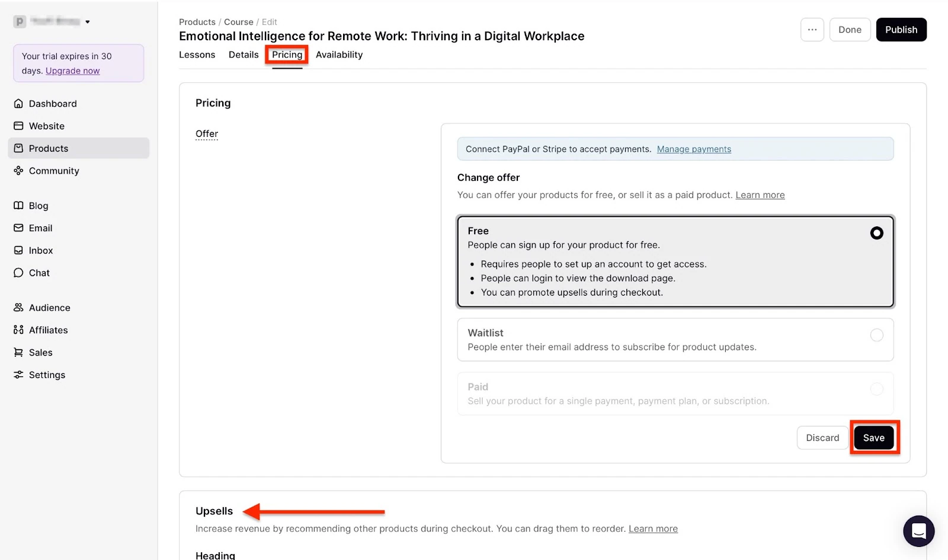
Task: Click the Manage payments link
Action: [694, 149]
